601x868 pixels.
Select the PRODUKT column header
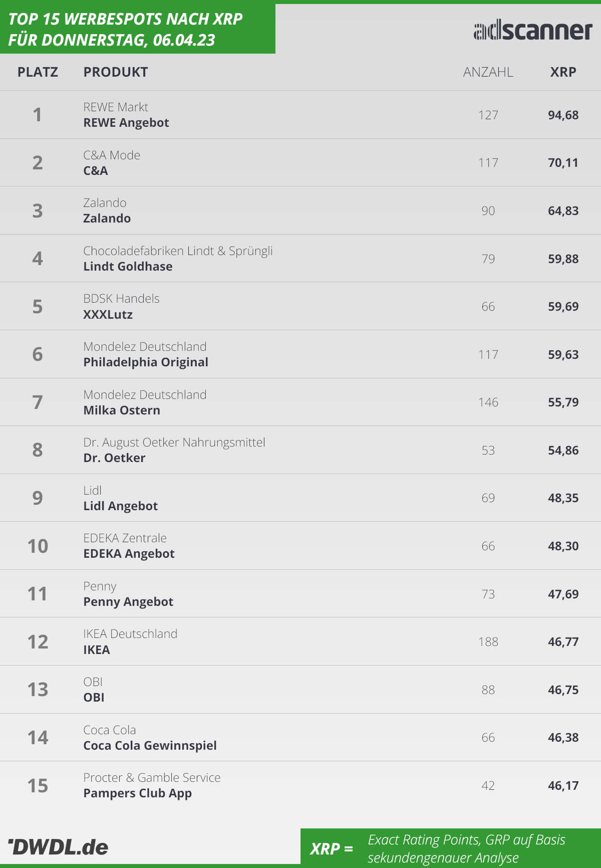coord(116,72)
